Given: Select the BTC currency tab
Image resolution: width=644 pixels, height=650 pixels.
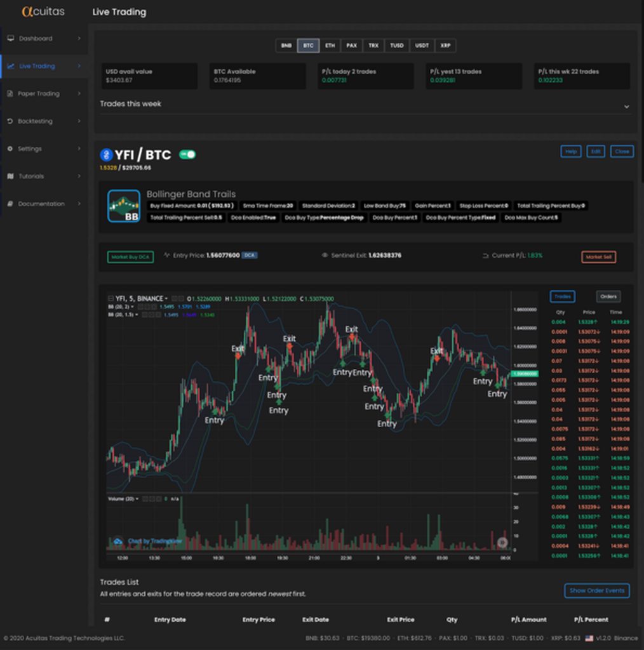Looking at the screenshot, I should coord(308,46).
